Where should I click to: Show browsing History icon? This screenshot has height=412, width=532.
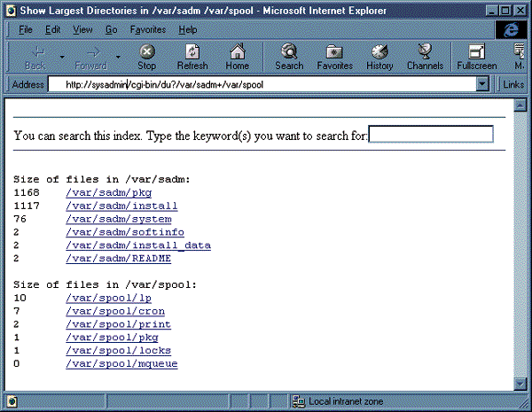pyautogui.click(x=379, y=56)
